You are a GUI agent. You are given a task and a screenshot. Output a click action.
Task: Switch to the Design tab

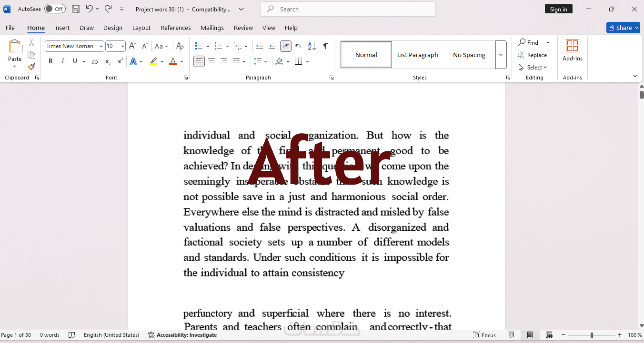(113, 28)
